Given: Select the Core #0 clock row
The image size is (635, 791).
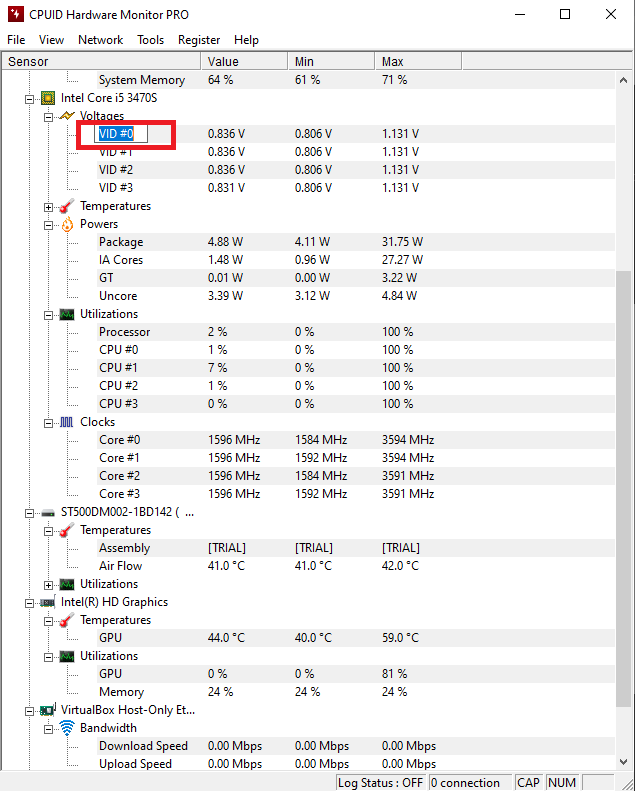Looking at the screenshot, I should [x=356, y=440].
